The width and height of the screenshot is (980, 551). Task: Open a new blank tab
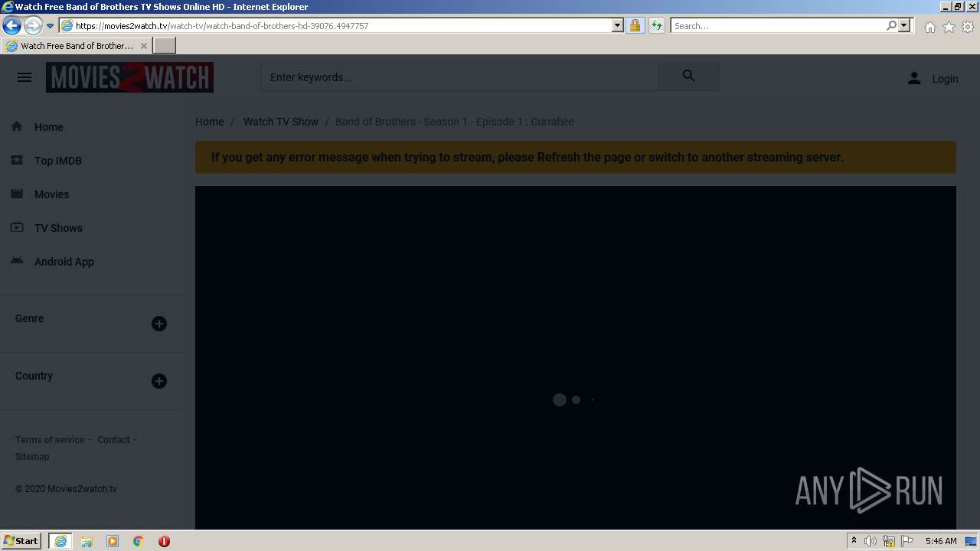coord(165,46)
